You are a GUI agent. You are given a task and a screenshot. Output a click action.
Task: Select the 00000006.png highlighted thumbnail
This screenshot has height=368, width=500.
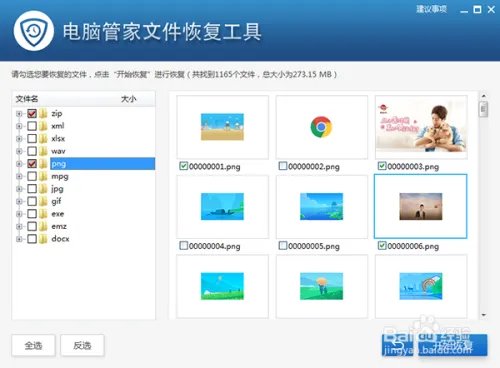point(421,207)
